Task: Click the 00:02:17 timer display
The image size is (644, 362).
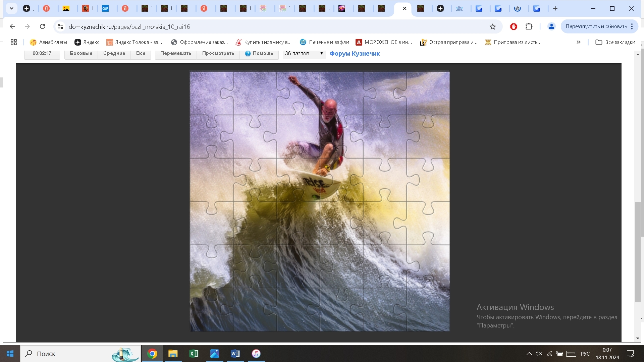Action: pyautogui.click(x=42, y=53)
